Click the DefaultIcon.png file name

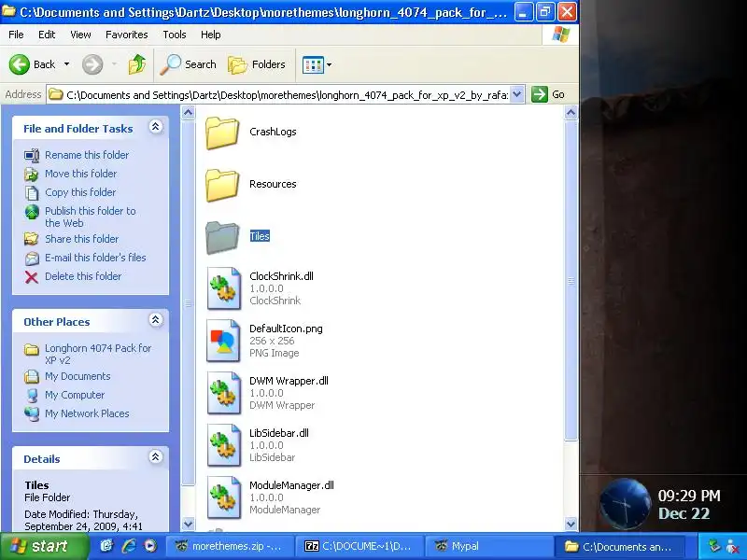point(286,329)
